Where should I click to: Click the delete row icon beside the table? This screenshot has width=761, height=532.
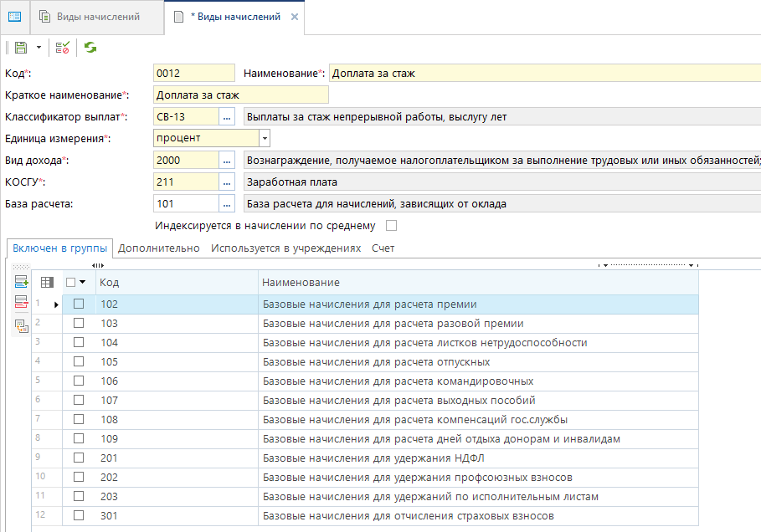[21, 304]
